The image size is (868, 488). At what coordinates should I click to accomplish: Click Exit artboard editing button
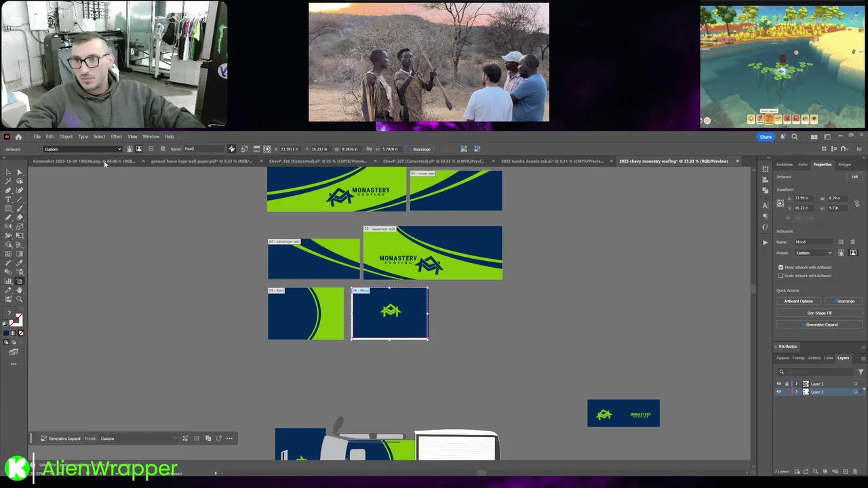[x=854, y=177]
